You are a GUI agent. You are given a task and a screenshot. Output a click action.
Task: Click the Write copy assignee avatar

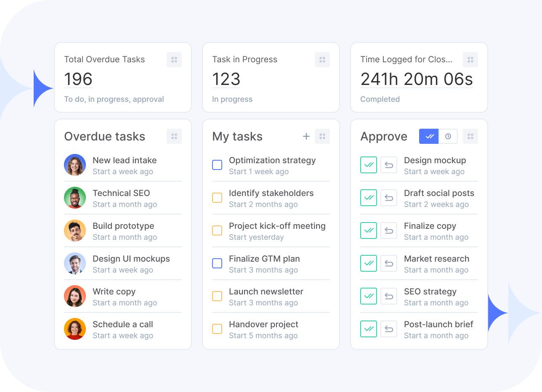click(x=75, y=296)
